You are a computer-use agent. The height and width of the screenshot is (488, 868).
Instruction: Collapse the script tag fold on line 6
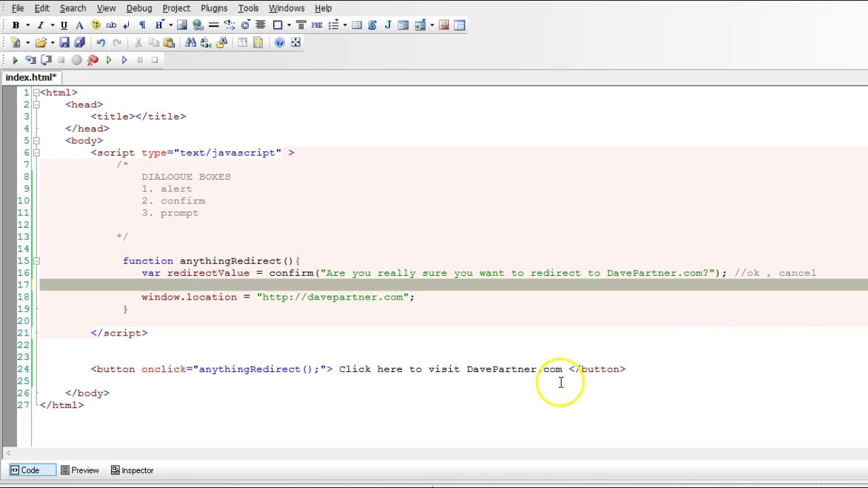[x=36, y=152]
